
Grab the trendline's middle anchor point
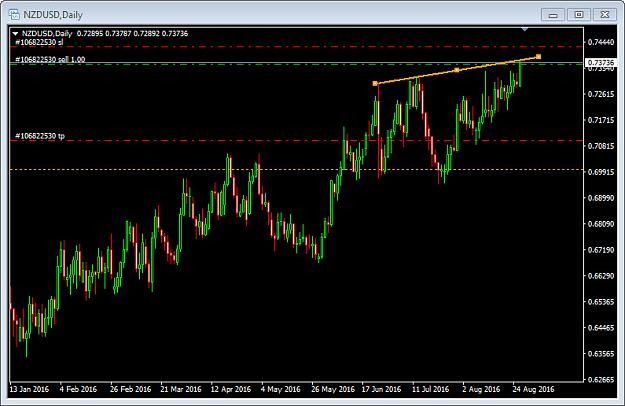click(x=457, y=71)
